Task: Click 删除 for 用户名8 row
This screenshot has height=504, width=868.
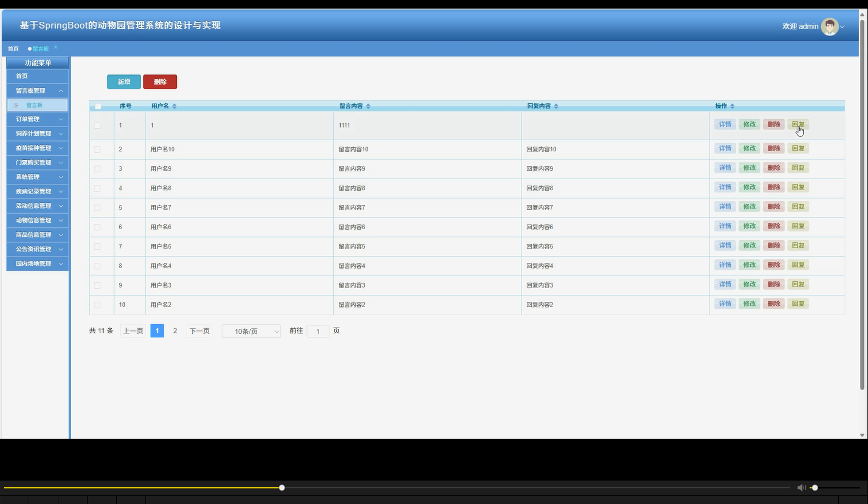Action: (774, 187)
